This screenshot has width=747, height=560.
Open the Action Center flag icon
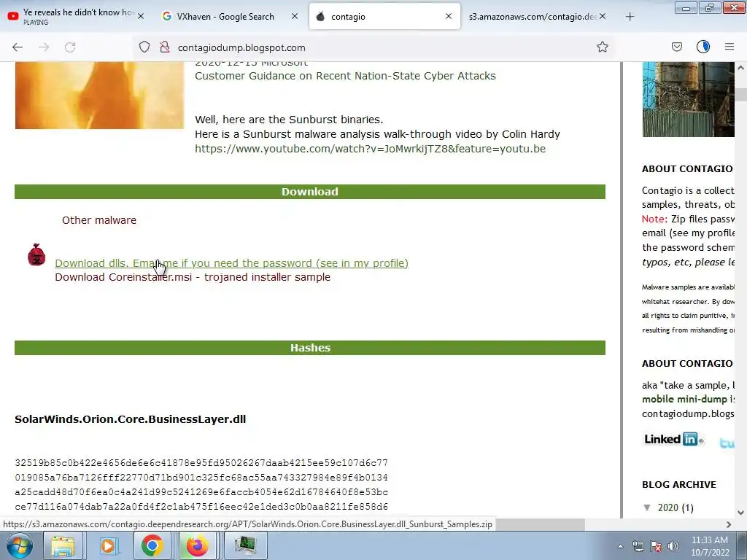tap(656, 547)
